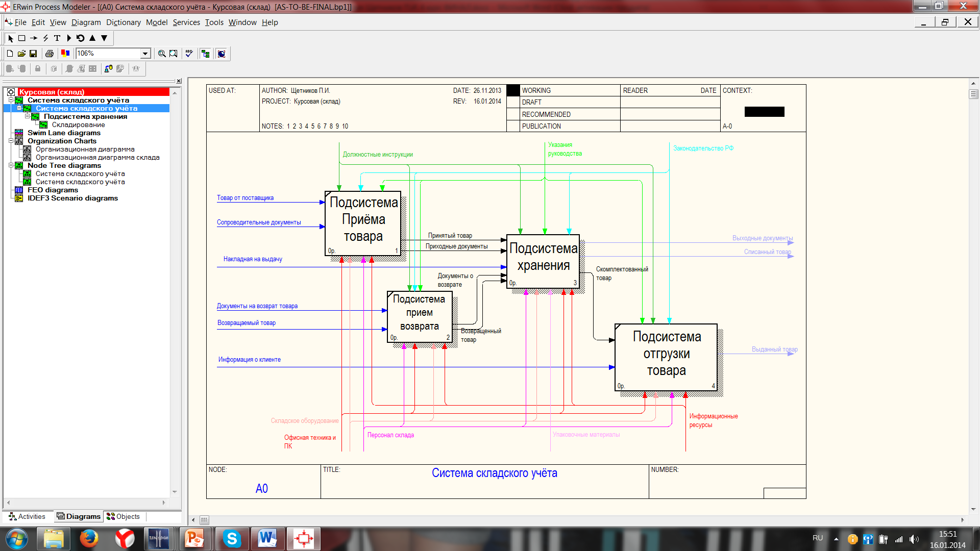The width and height of the screenshot is (980, 551).
Task: Open Microsoft Word from the taskbar
Action: point(267,539)
